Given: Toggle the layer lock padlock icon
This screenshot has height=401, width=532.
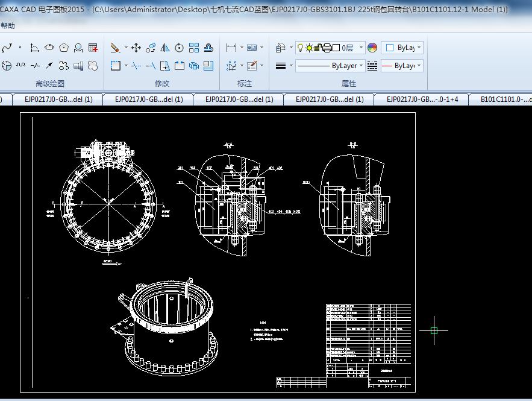Looking at the screenshot, I should pos(318,48).
